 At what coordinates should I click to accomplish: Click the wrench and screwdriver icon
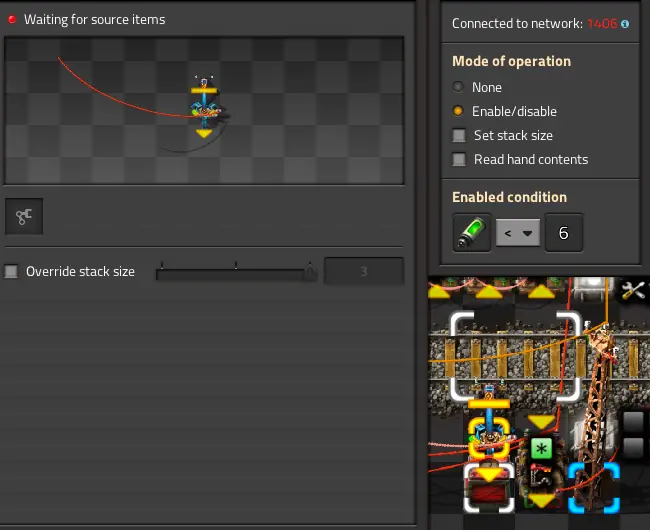pyautogui.click(x=633, y=290)
